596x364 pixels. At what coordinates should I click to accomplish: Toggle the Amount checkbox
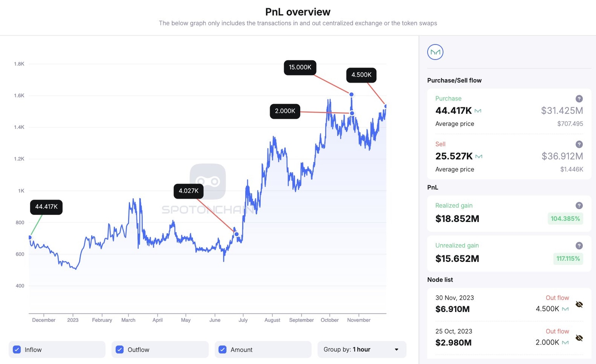click(x=222, y=350)
